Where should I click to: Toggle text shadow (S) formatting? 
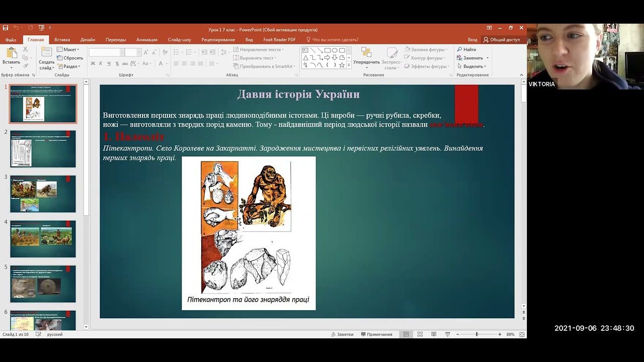[117, 63]
